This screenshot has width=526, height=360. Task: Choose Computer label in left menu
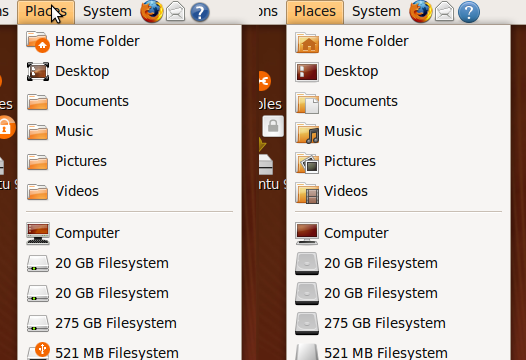coord(87,233)
